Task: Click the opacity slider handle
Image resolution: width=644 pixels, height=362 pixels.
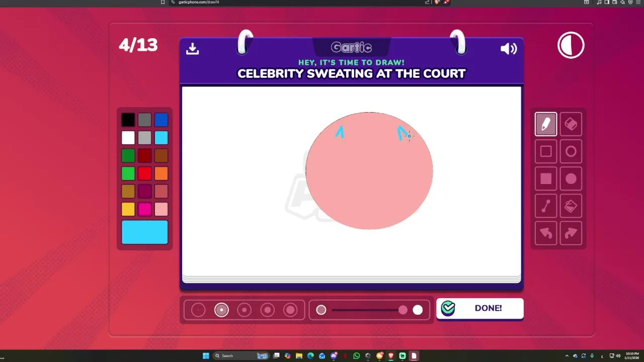Action: [x=403, y=310]
